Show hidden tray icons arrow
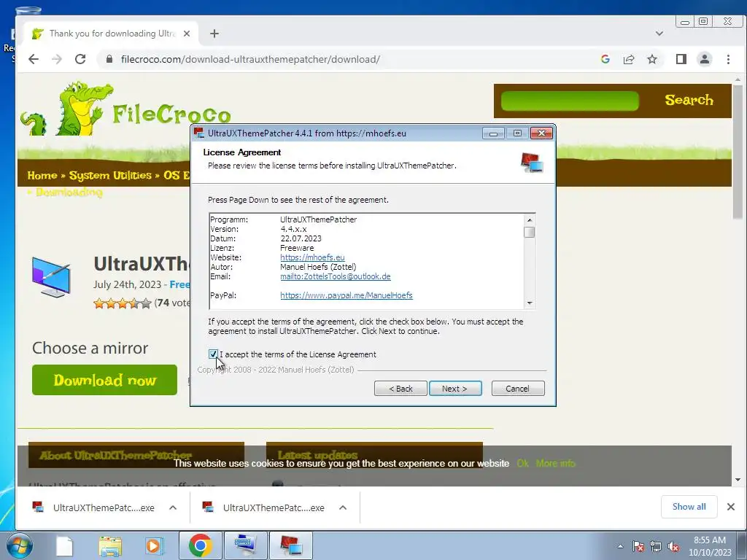The image size is (747, 560). click(x=620, y=546)
